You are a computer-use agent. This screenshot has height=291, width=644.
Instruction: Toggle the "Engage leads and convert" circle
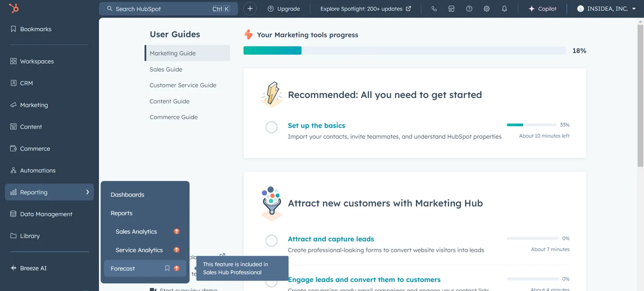pyautogui.click(x=271, y=282)
